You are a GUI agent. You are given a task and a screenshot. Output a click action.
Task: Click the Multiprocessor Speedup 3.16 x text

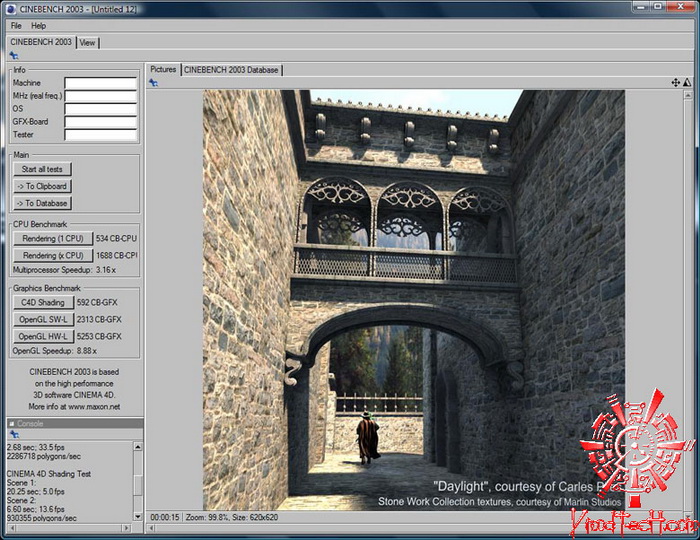point(64,270)
